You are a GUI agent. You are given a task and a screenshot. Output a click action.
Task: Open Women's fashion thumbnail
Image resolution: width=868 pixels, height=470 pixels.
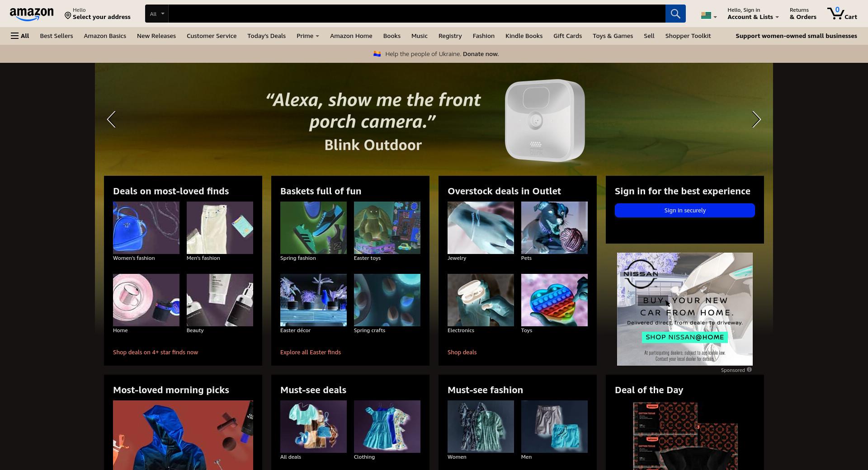(146, 228)
